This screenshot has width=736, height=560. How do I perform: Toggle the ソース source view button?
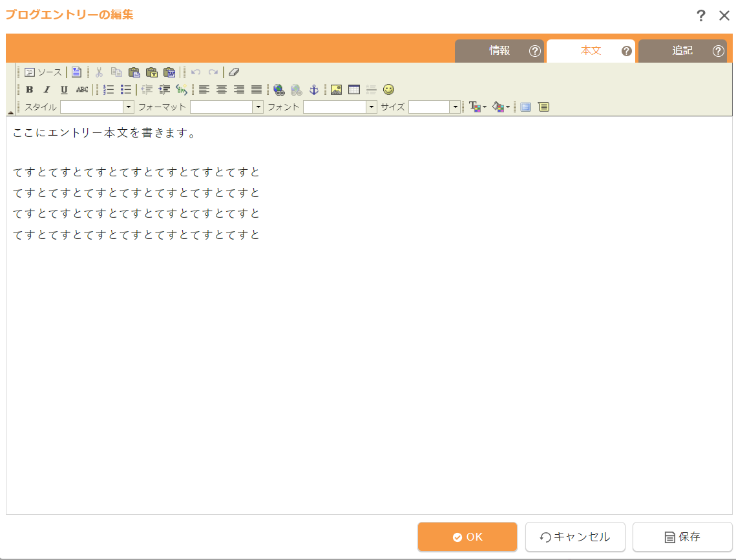(43, 72)
